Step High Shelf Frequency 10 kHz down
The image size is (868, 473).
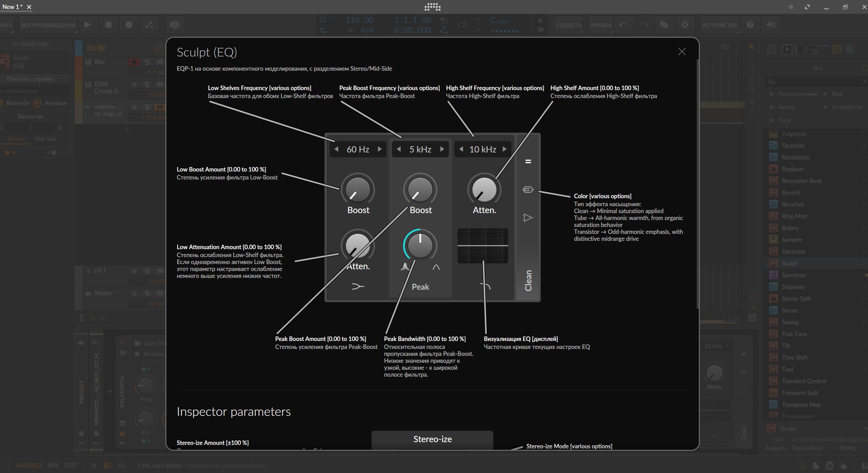click(x=461, y=149)
